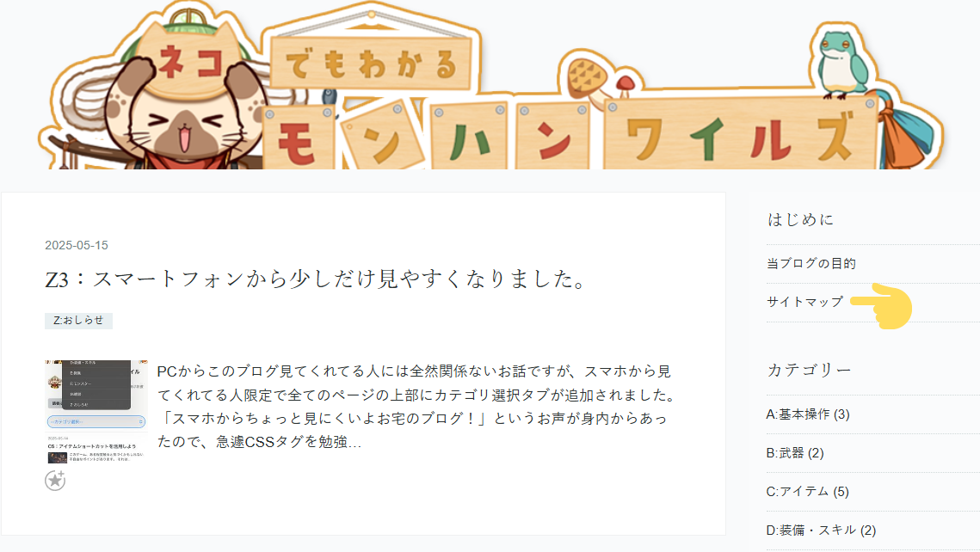Open category B:武器 (2)

pos(795,453)
